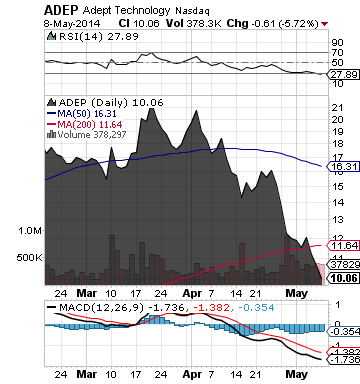Click the red -1.382 value in MACD legend

[x=210, y=307]
